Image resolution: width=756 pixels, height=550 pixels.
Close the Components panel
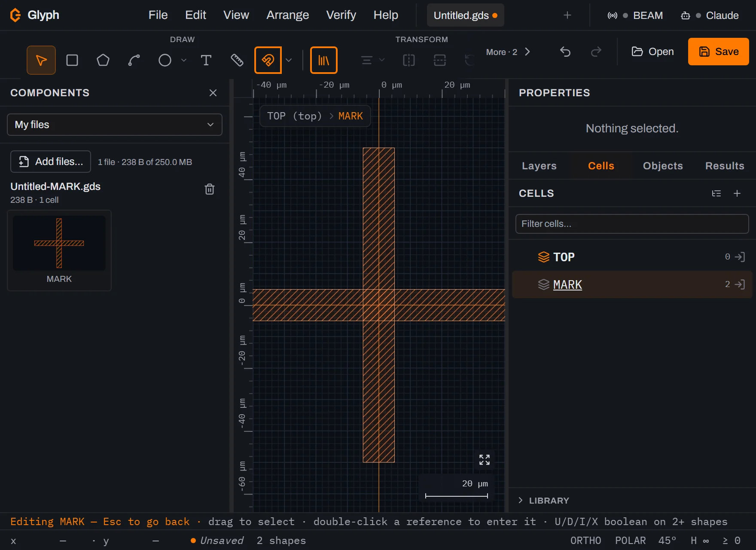[x=213, y=93]
